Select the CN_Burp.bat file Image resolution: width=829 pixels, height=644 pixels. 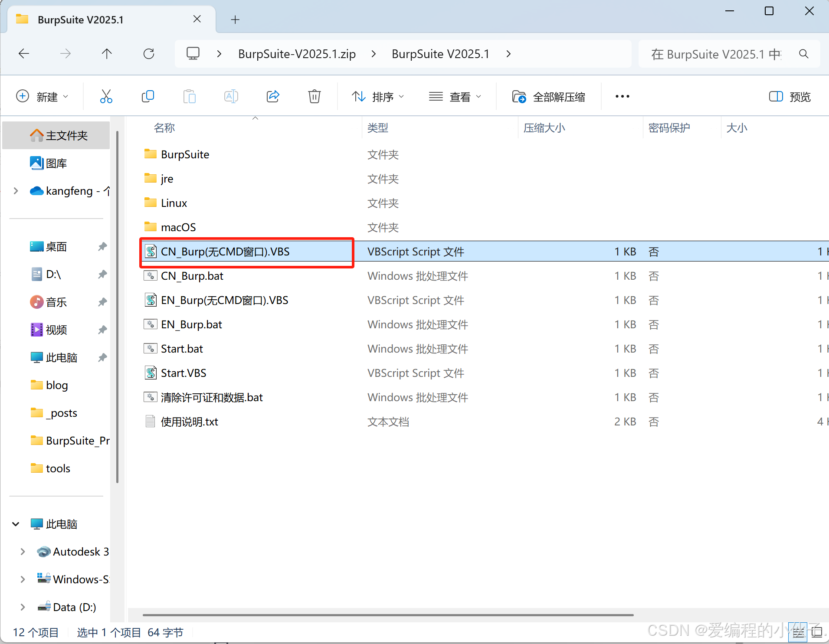coord(192,276)
